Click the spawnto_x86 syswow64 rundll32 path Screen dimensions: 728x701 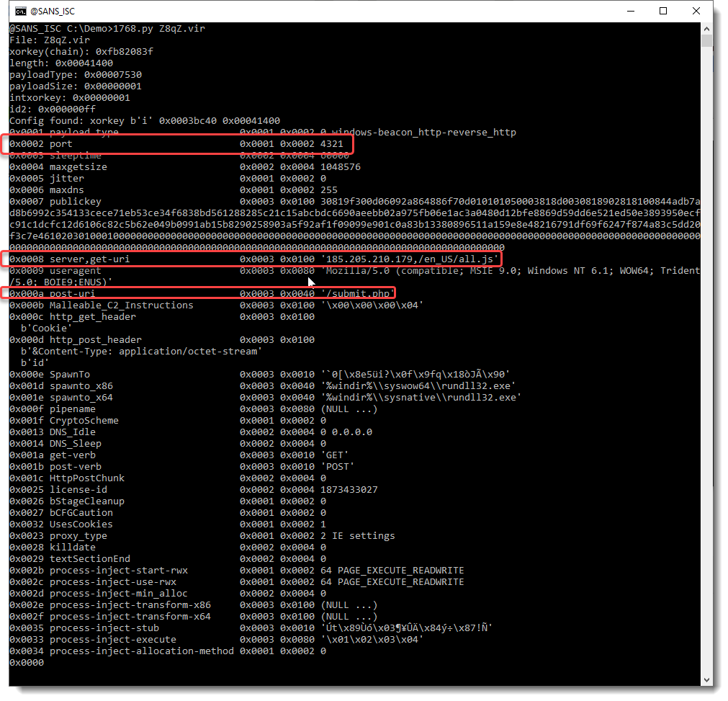pos(418,386)
